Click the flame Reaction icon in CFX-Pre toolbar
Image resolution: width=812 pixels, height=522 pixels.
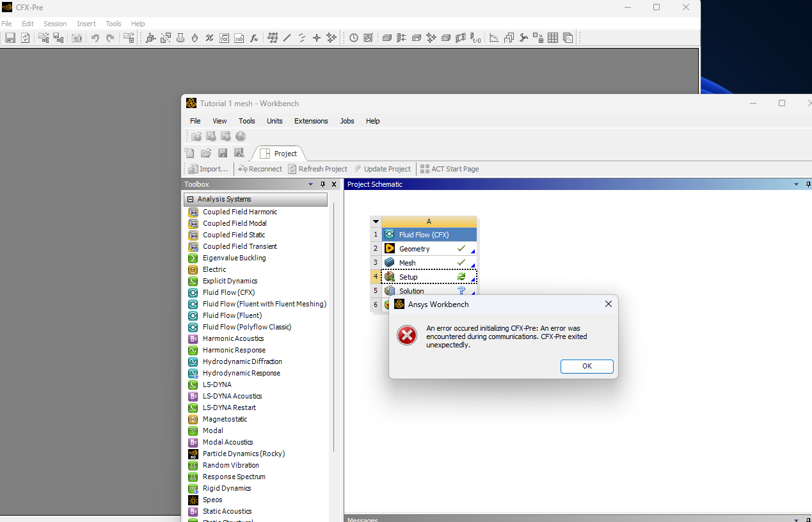pos(195,38)
